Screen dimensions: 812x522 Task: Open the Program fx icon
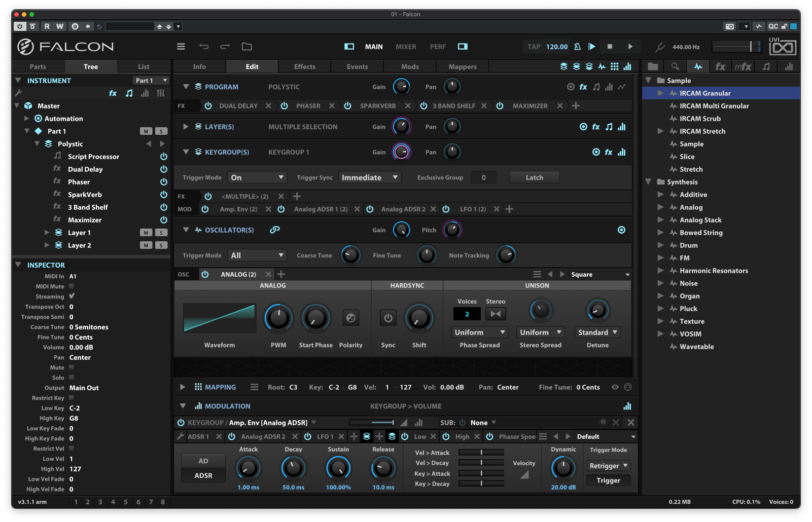click(583, 87)
